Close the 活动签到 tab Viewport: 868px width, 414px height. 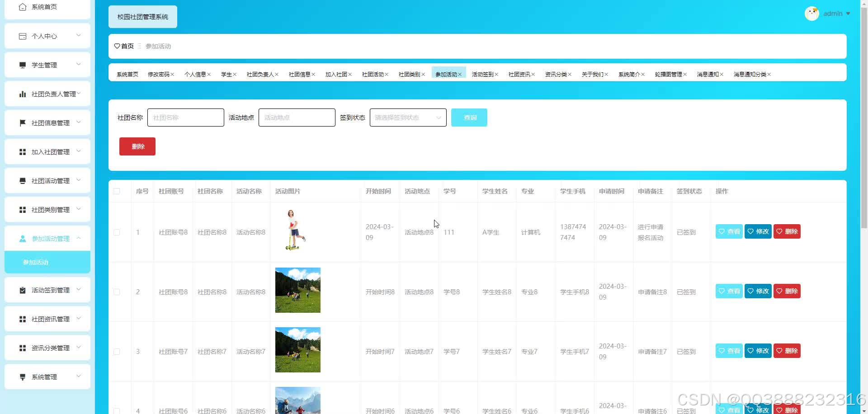[496, 75]
